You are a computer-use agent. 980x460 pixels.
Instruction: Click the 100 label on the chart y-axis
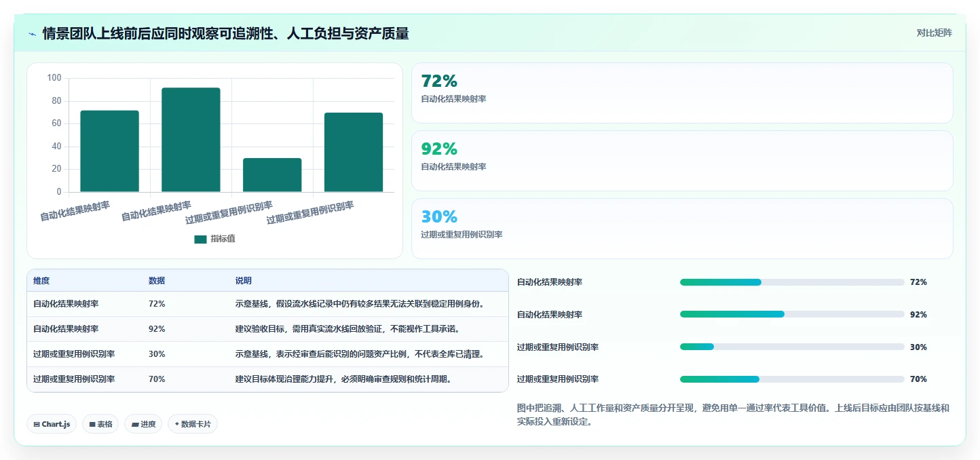click(x=54, y=78)
